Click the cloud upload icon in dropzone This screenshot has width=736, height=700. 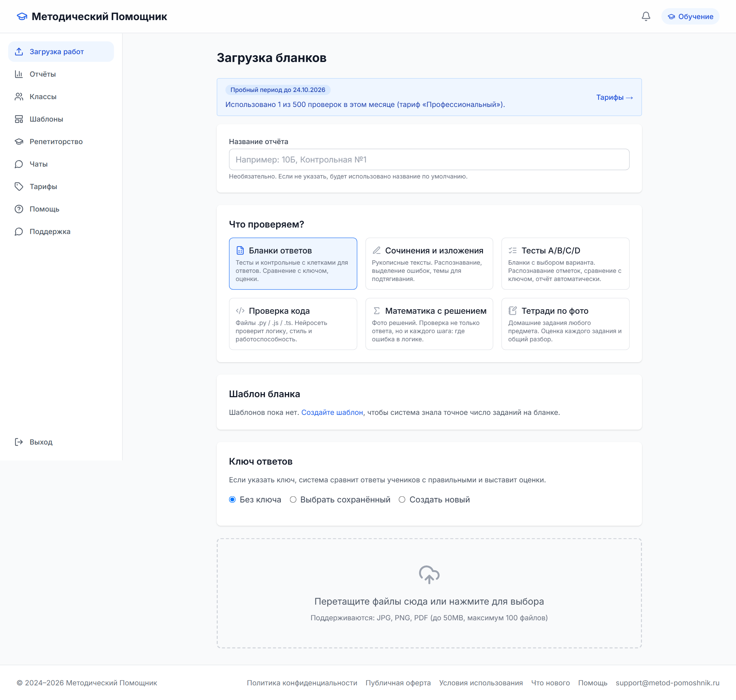pos(429,575)
